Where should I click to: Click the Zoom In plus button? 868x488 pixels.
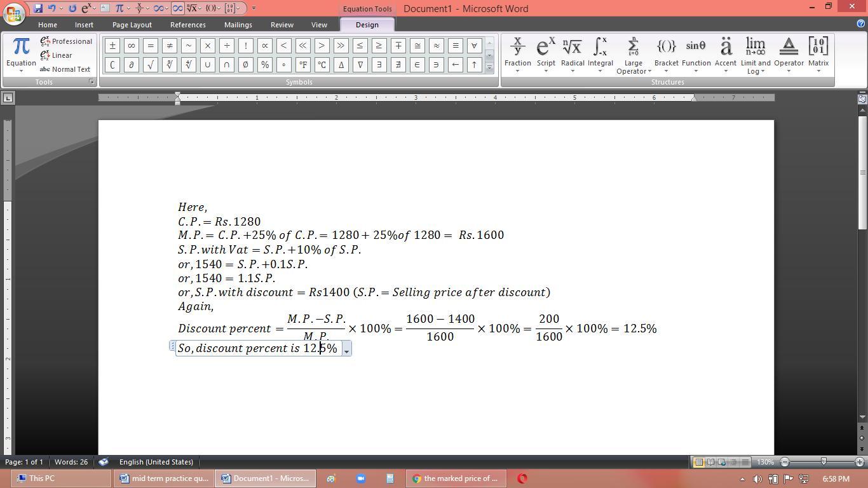(x=860, y=462)
